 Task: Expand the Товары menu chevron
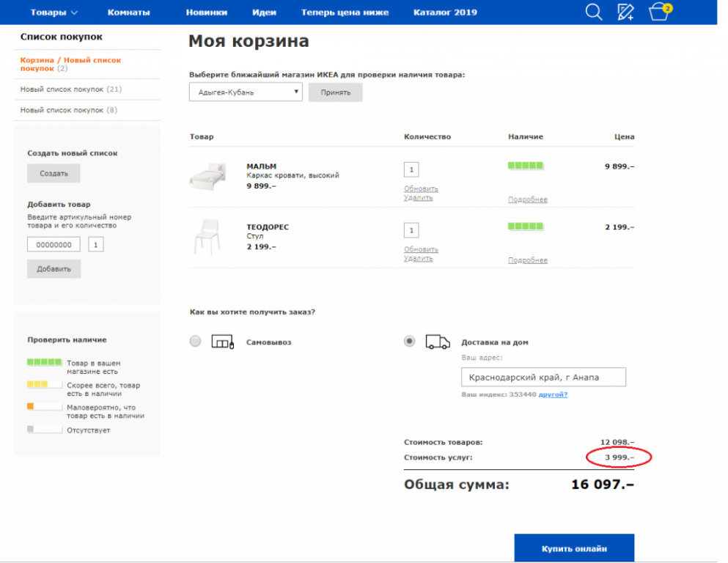tap(74, 13)
